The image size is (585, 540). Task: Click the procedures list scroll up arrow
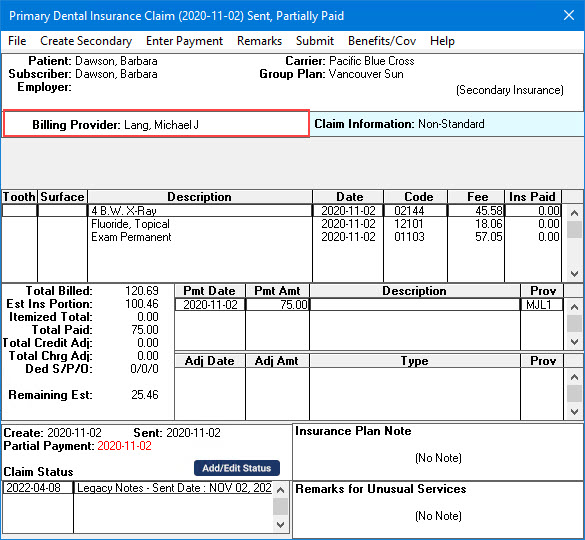574,213
